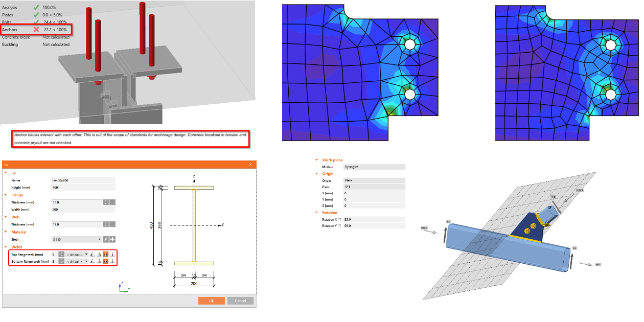The image size is (644, 322).
Task: Select the highlighted orange weld icon for Bottom flange web
Action: point(106,261)
